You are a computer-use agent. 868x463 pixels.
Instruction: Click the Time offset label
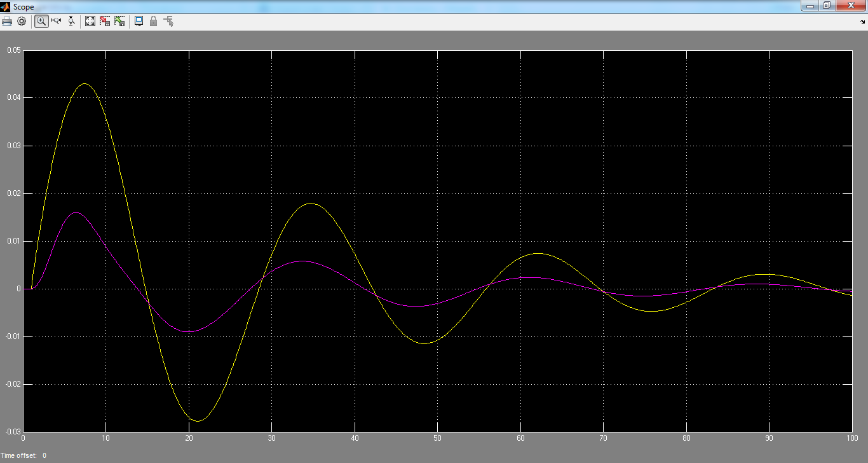click(x=19, y=455)
